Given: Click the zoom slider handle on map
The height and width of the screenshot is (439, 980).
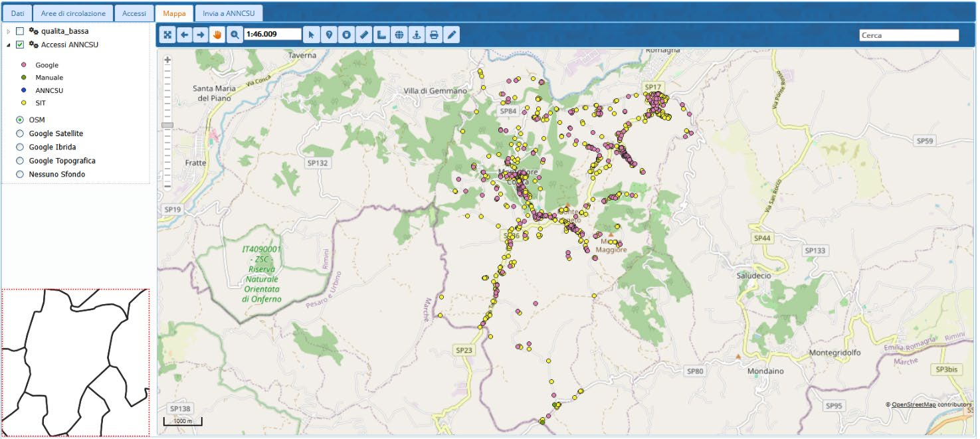Looking at the screenshot, I should coord(167,125).
